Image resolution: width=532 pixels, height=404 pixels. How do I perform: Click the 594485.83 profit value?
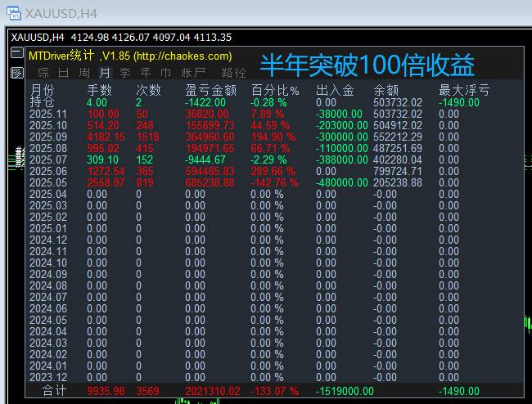(x=210, y=171)
